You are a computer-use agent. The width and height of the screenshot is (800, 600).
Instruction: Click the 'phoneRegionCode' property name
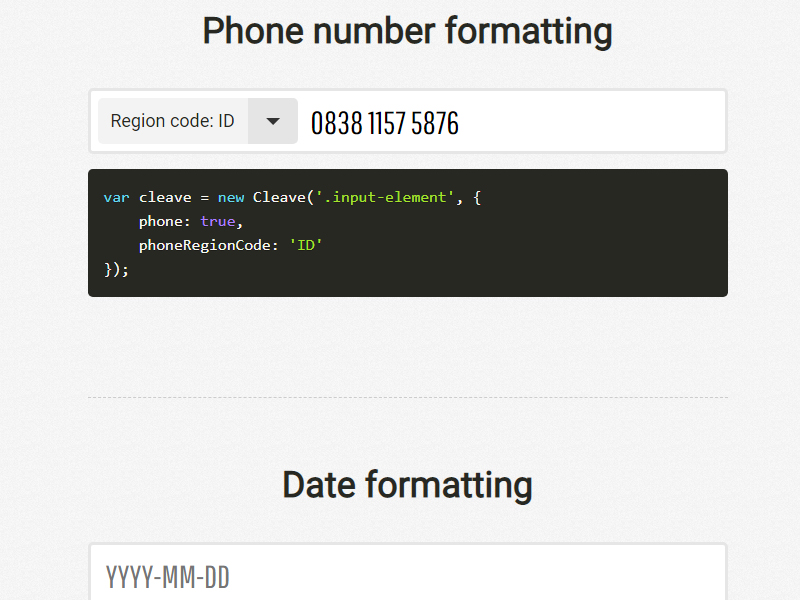[205, 245]
